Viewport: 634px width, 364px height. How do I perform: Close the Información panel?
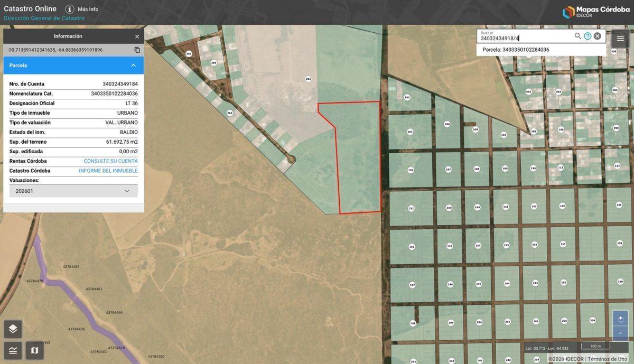click(137, 36)
